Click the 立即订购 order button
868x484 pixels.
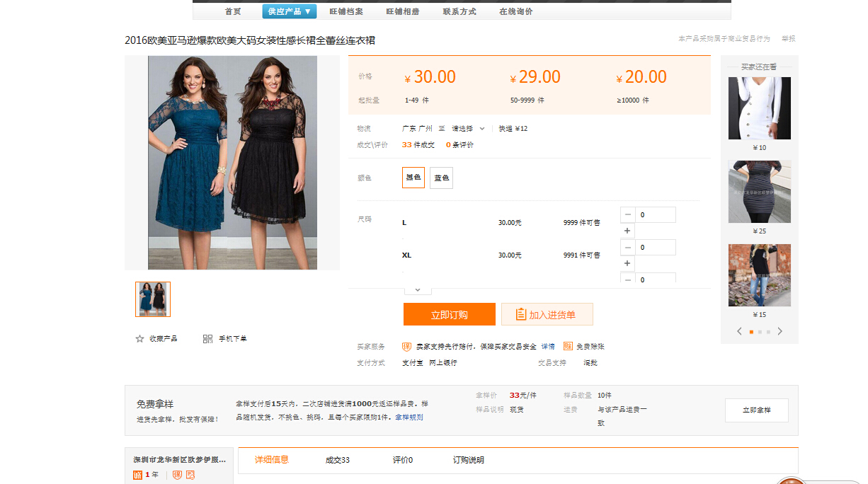click(x=449, y=315)
